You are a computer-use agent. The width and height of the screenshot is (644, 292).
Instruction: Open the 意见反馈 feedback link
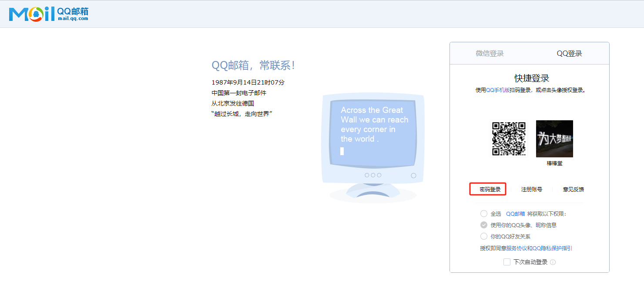pos(574,190)
